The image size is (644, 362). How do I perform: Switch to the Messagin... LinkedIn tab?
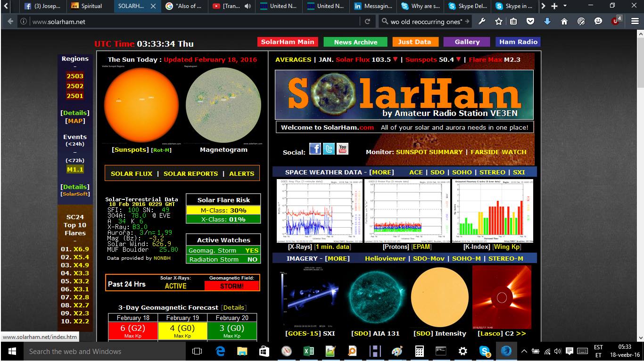point(372,6)
